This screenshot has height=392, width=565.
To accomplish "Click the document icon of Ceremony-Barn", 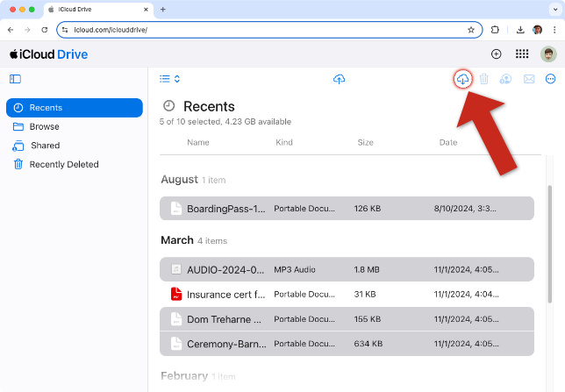I will click(x=176, y=344).
